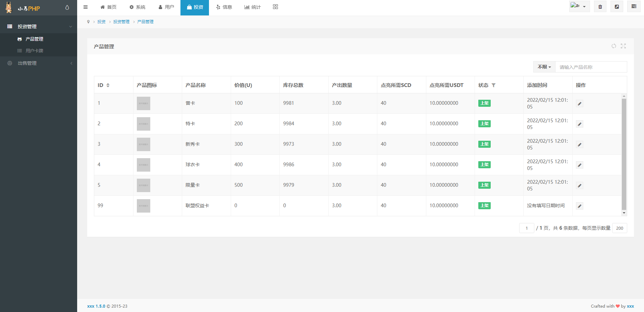The height and width of the screenshot is (312, 644).
Task: Click the refresh icon in 产品管理 panel
Action: point(613,46)
